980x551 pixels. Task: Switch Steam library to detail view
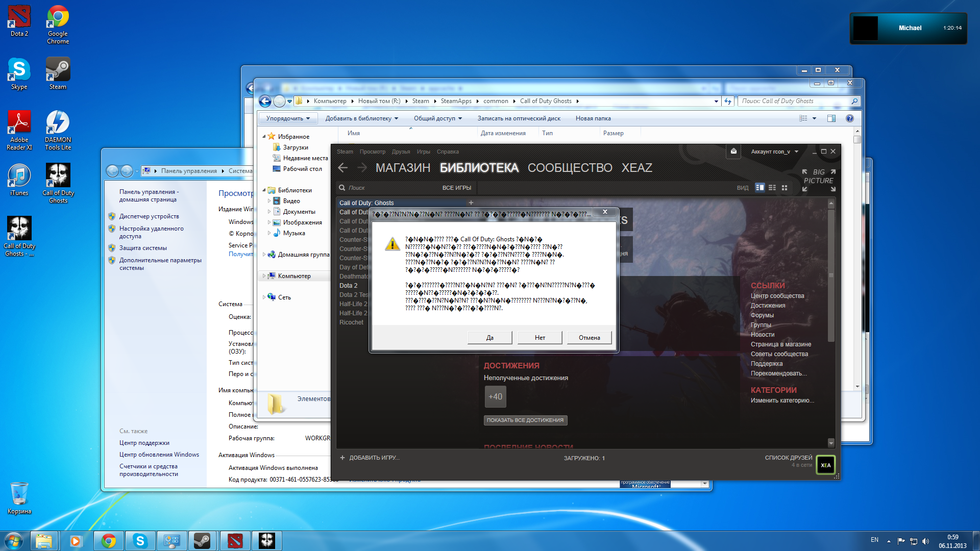pos(759,188)
